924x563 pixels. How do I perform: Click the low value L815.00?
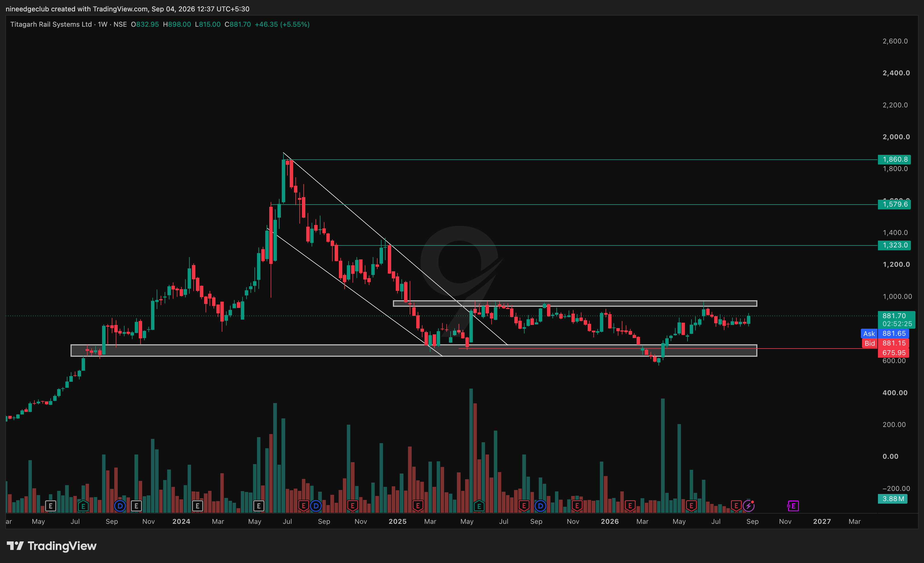pyautogui.click(x=208, y=24)
